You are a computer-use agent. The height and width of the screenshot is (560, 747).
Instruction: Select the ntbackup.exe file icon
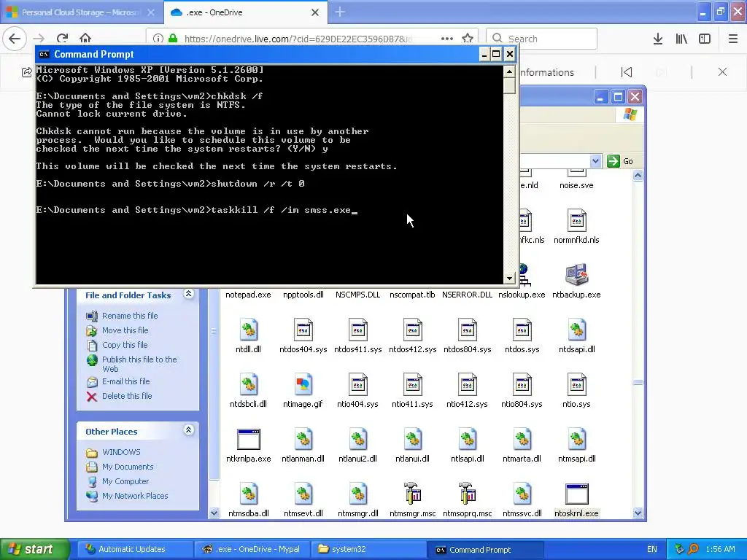coord(577,275)
